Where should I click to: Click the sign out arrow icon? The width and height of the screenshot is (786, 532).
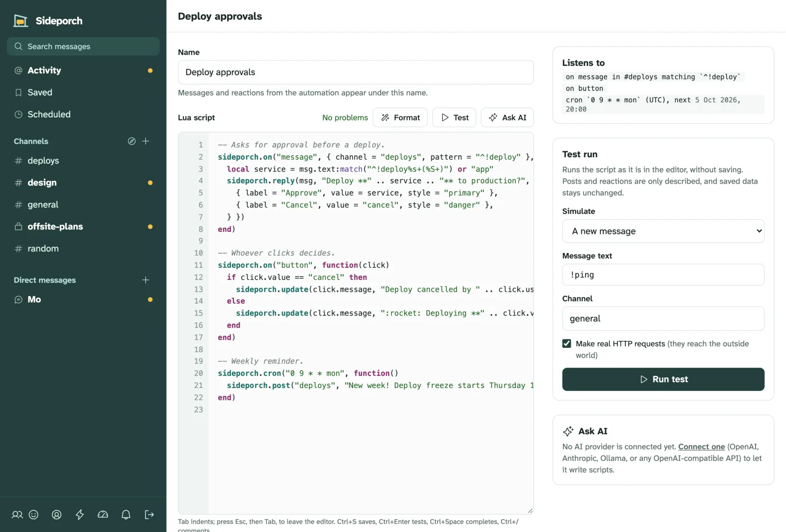(x=149, y=514)
